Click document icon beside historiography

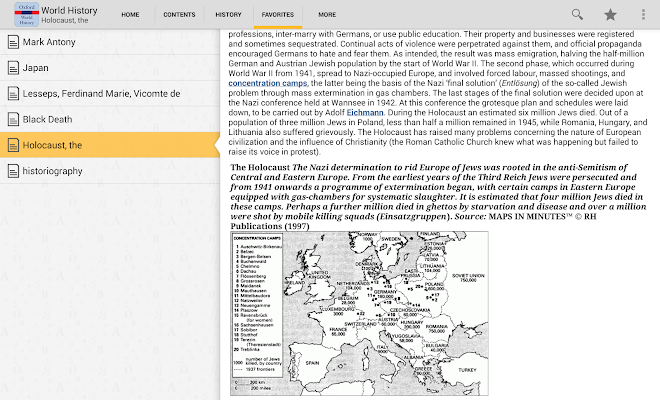click(x=13, y=171)
